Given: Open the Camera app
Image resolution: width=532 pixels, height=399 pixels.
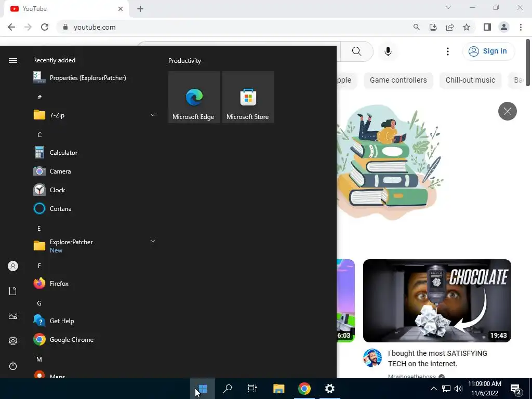Looking at the screenshot, I should (x=95, y=171).
